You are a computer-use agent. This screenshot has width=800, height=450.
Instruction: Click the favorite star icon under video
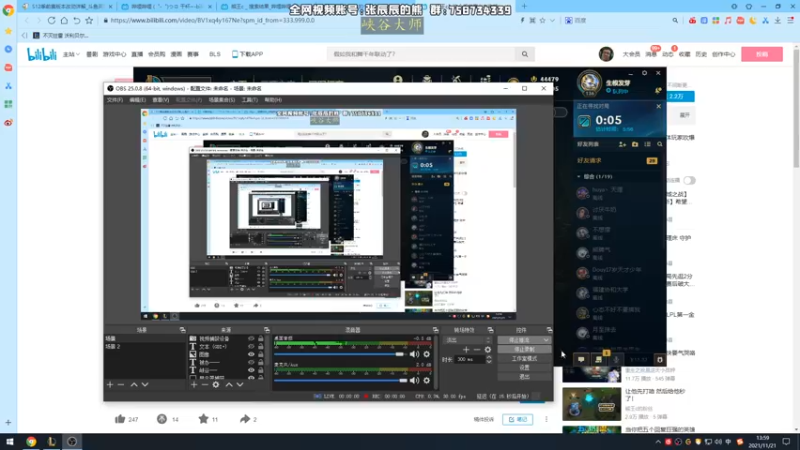coord(203,419)
